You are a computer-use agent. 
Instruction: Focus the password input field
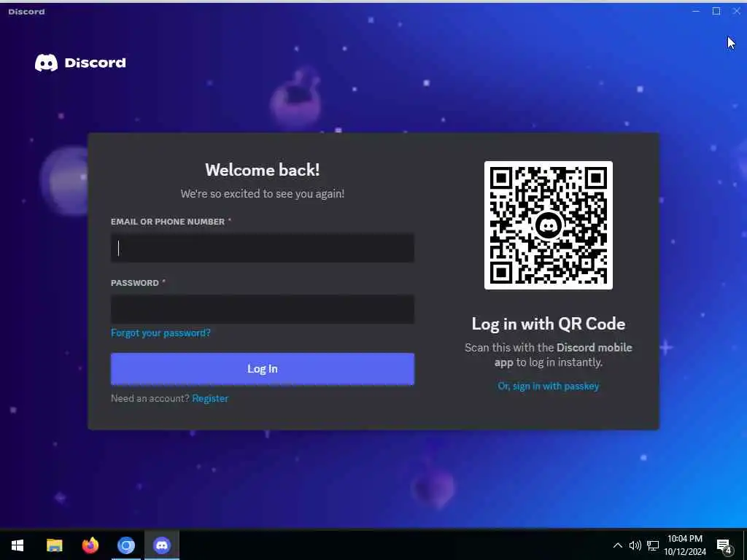[263, 309]
